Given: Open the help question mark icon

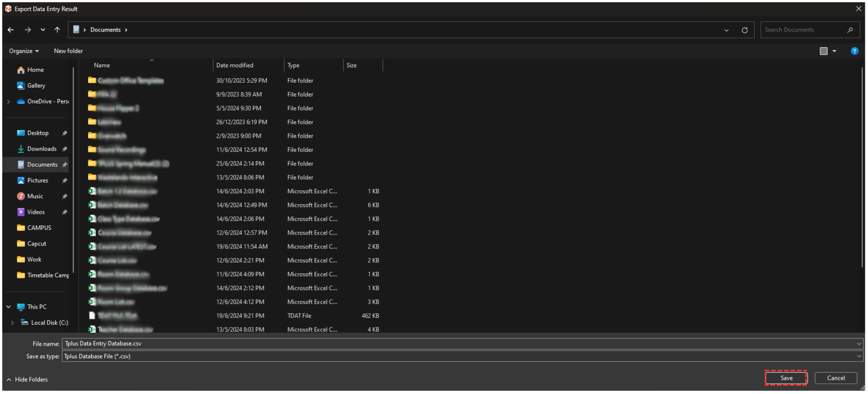Looking at the screenshot, I should (854, 51).
